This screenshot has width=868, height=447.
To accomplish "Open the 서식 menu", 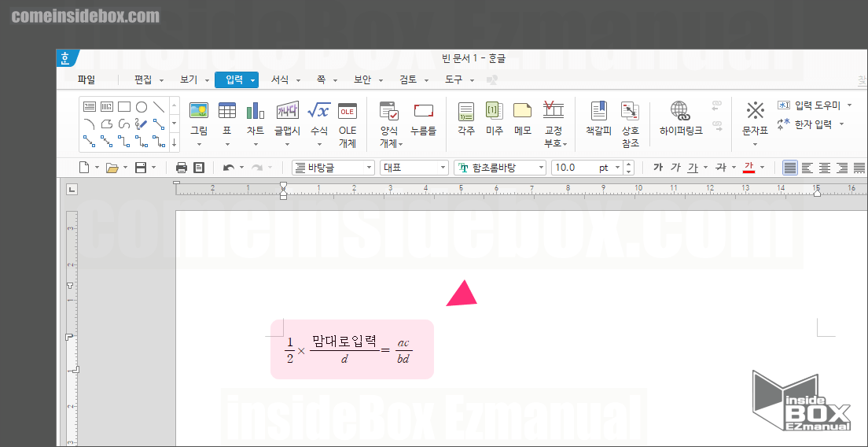I will [x=280, y=79].
